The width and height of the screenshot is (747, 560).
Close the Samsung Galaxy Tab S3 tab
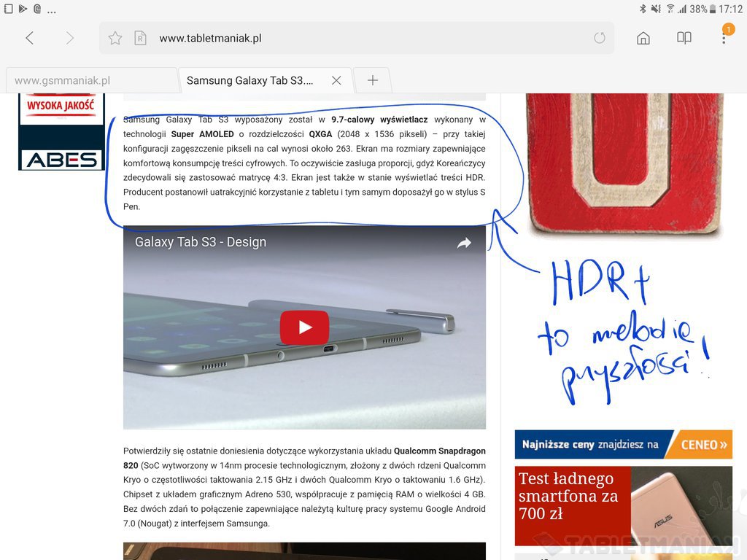[x=336, y=80]
